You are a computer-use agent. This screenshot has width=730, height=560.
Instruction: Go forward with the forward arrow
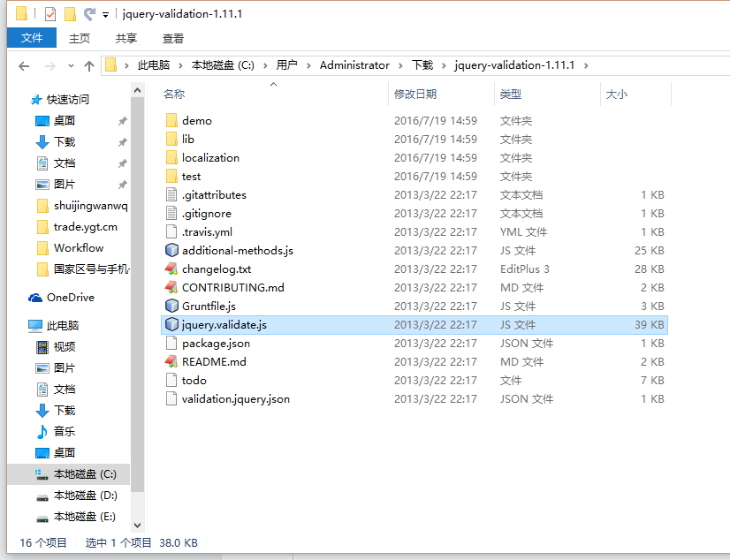[x=49, y=66]
